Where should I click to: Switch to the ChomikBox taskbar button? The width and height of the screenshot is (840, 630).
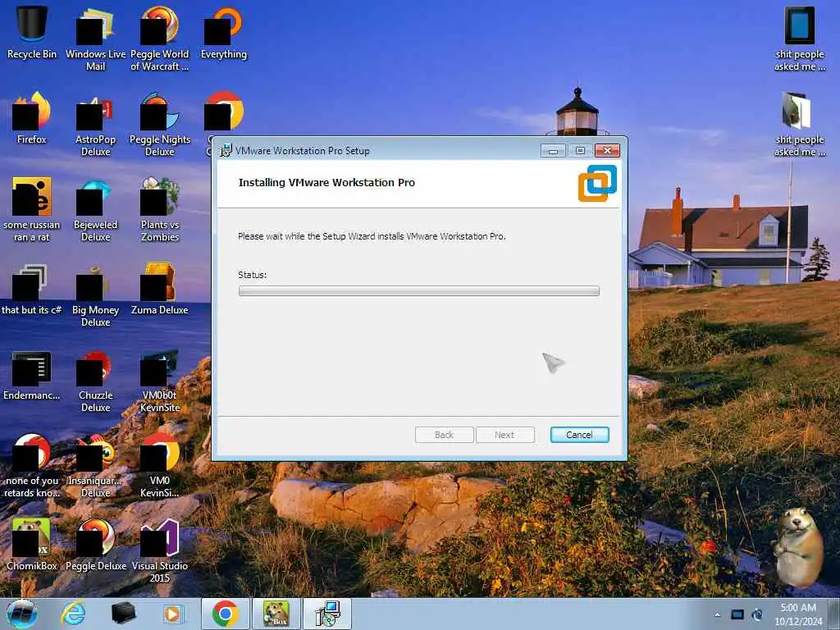pyautogui.click(x=276, y=614)
